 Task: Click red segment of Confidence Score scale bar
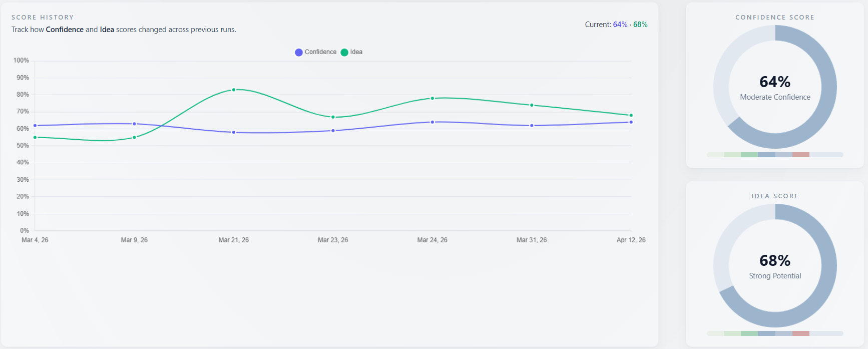(801, 155)
